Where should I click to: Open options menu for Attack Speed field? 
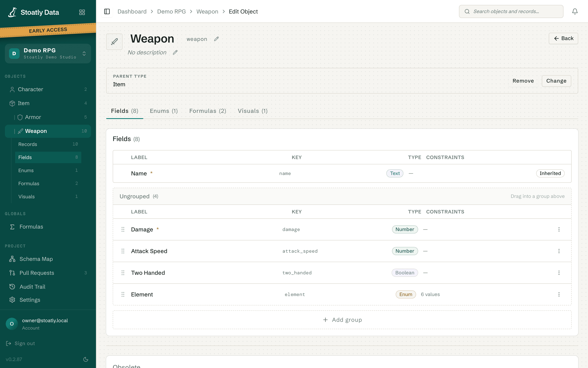click(559, 251)
